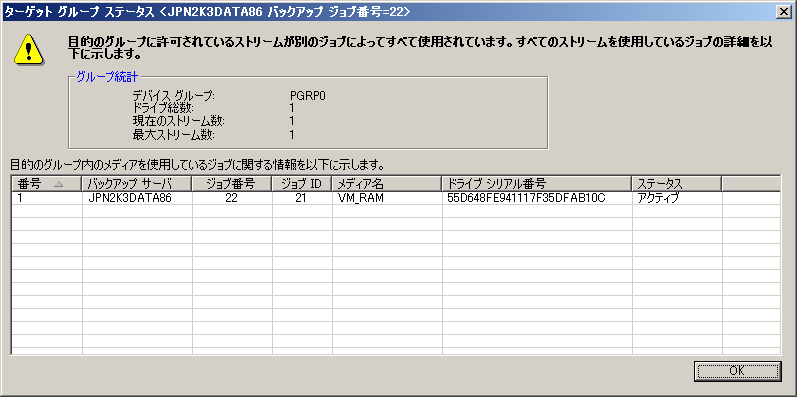Click job ID 21 cell

coord(301,198)
